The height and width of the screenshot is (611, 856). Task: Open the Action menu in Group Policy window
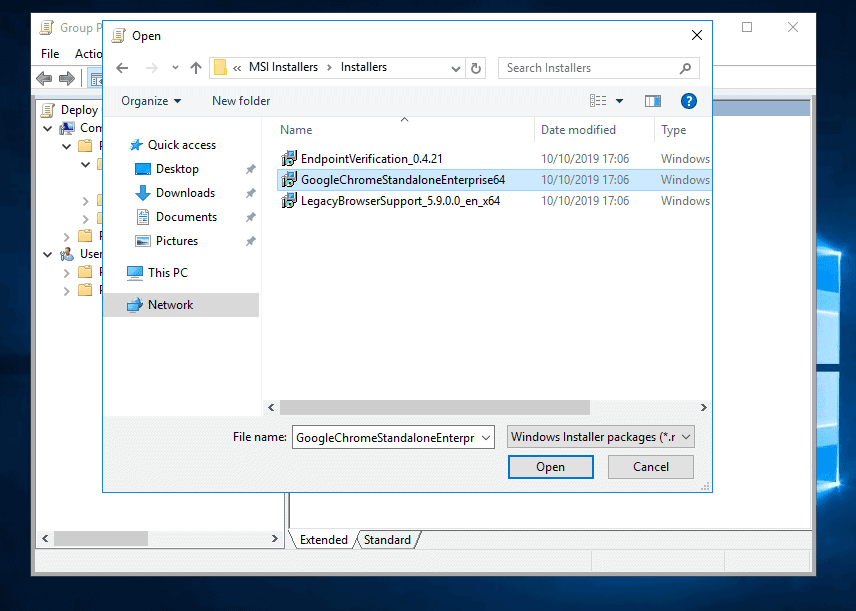(x=88, y=54)
